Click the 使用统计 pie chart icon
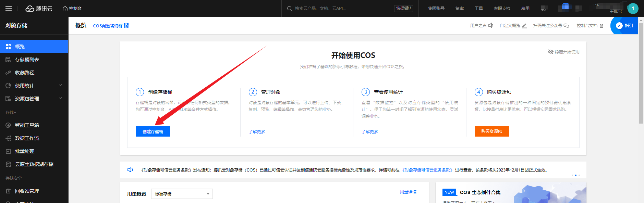The height and width of the screenshot is (203, 644). 8,86
